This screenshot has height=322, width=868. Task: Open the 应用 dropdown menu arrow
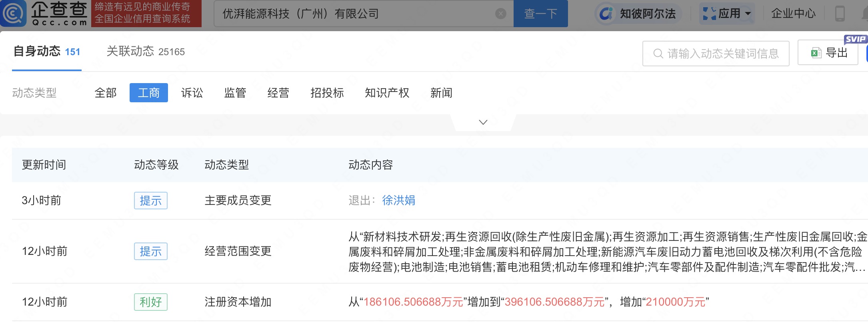click(x=748, y=14)
